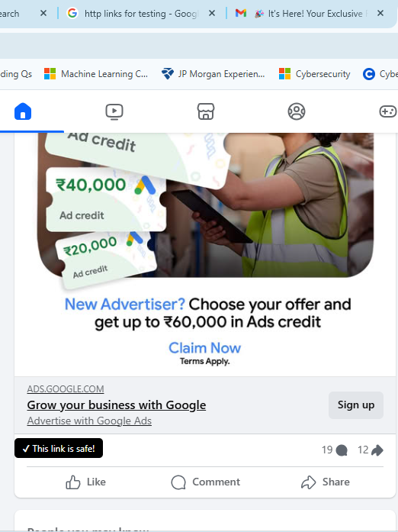Open the Facebook Home tab icon
The image size is (398, 532).
23,111
